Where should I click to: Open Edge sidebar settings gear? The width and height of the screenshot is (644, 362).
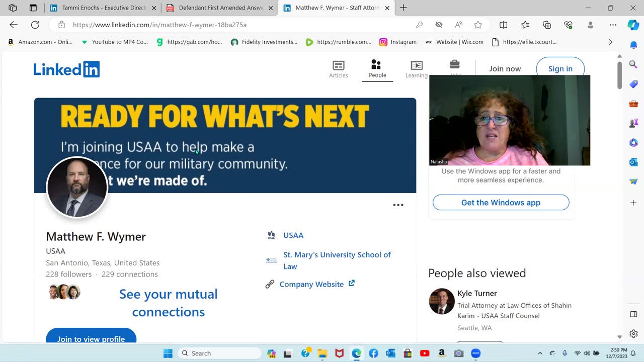(633, 334)
